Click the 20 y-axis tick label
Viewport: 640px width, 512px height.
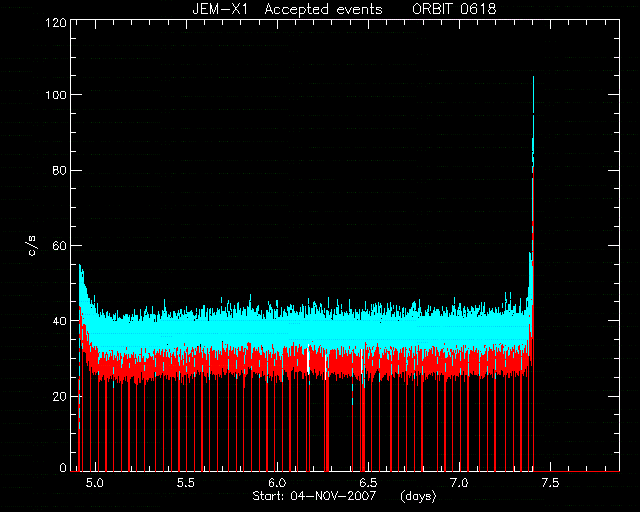pyautogui.click(x=60, y=396)
